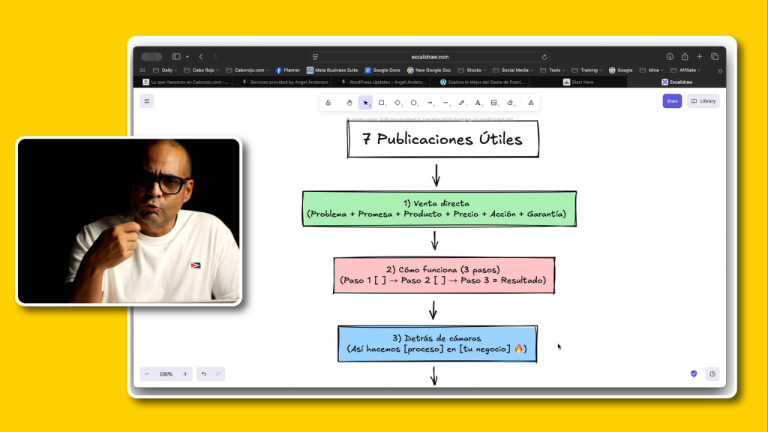Select the Diamond shape tool
The width and height of the screenshot is (768, 432).
(397, 102)
